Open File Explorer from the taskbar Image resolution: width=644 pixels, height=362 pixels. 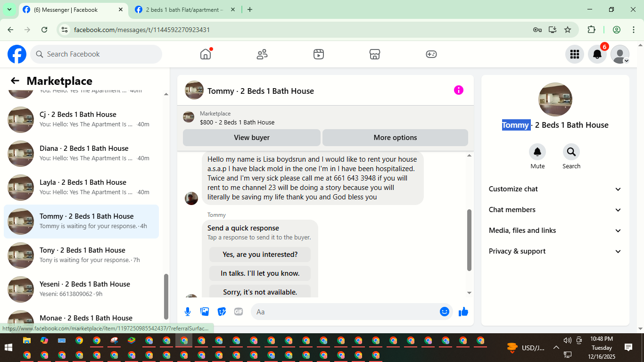[27, 340]
